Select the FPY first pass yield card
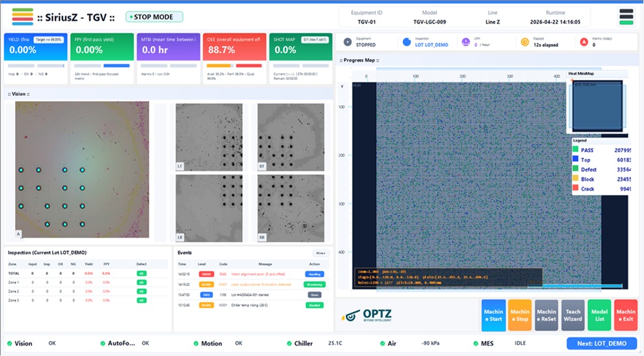Screen dimensions: 644x356 (102, 58)
